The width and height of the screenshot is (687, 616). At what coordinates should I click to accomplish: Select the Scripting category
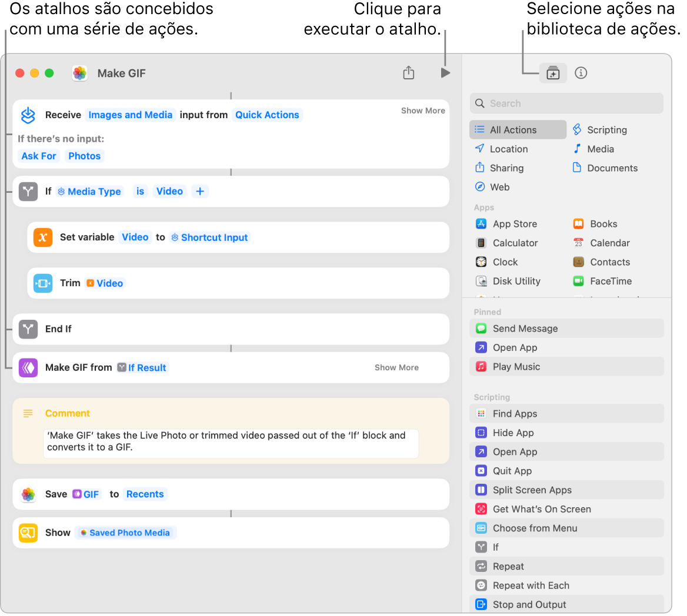pos(600,129)
